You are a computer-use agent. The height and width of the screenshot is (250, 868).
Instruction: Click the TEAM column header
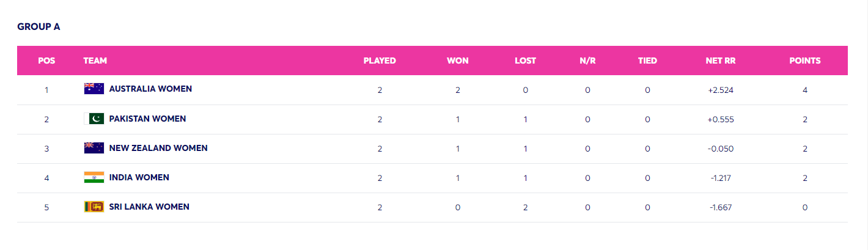[95, 61]
